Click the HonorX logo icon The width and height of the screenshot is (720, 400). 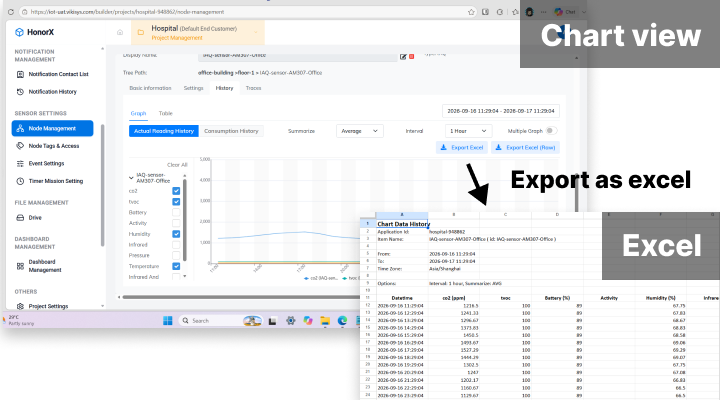point(19,32)
